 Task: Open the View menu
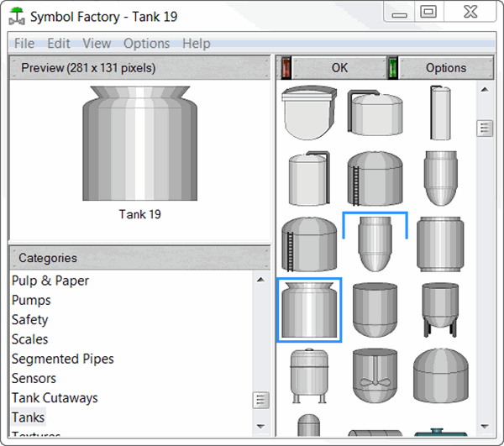(x=97, y=44)
